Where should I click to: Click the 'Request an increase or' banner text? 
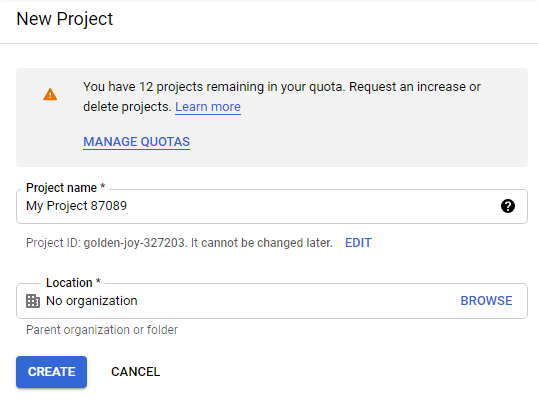pyautogui.click(x=415, y=87)
